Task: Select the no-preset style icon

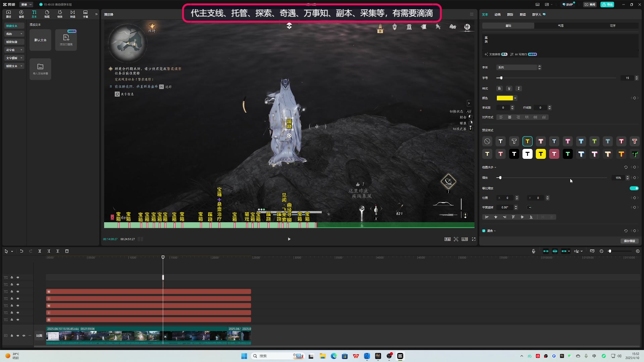Action: pyautogui.click(x=487, y=141)
